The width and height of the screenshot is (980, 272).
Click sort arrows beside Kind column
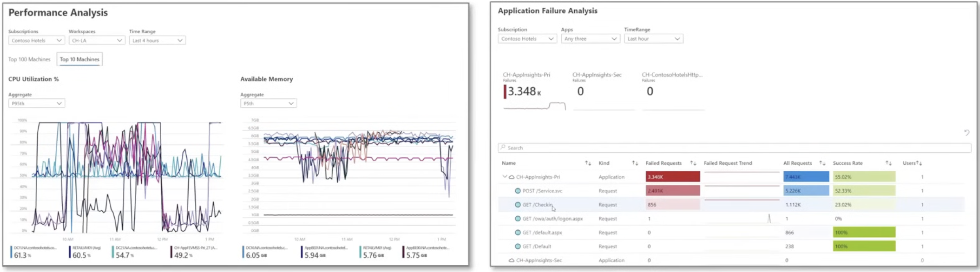pos(635,163)
